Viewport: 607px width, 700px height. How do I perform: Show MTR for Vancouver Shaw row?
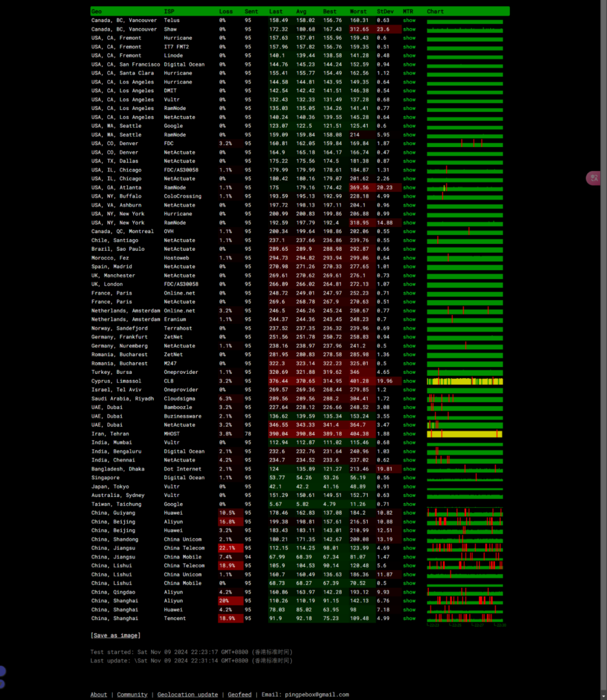tap(409, 29)
